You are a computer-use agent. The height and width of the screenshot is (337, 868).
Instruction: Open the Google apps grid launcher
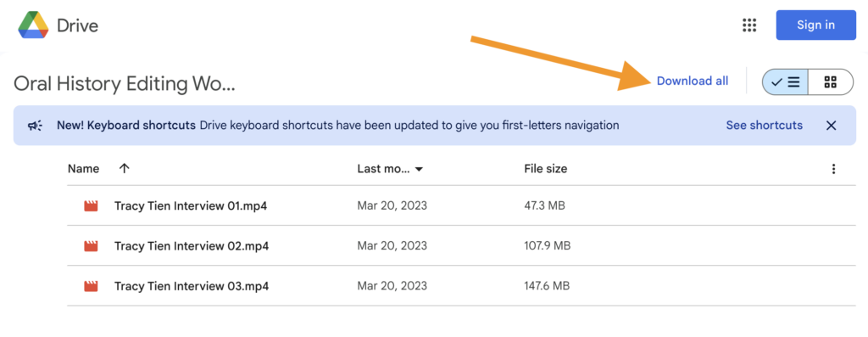[749, 25]
